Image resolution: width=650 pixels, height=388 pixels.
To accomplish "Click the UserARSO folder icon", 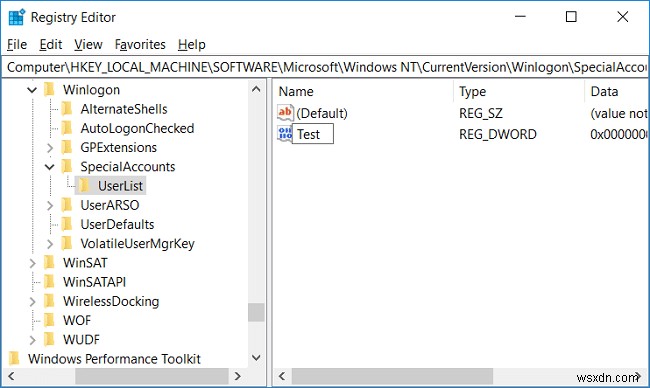I will point(67,205).
